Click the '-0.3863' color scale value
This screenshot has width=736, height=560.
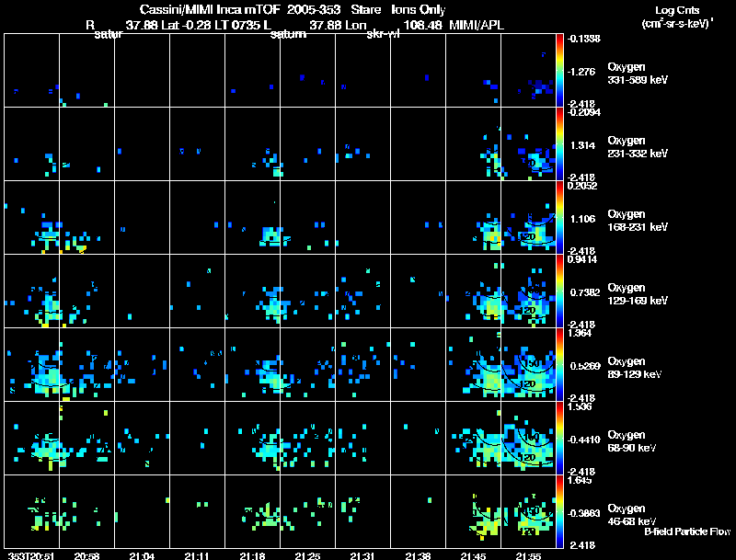(584, 514)
